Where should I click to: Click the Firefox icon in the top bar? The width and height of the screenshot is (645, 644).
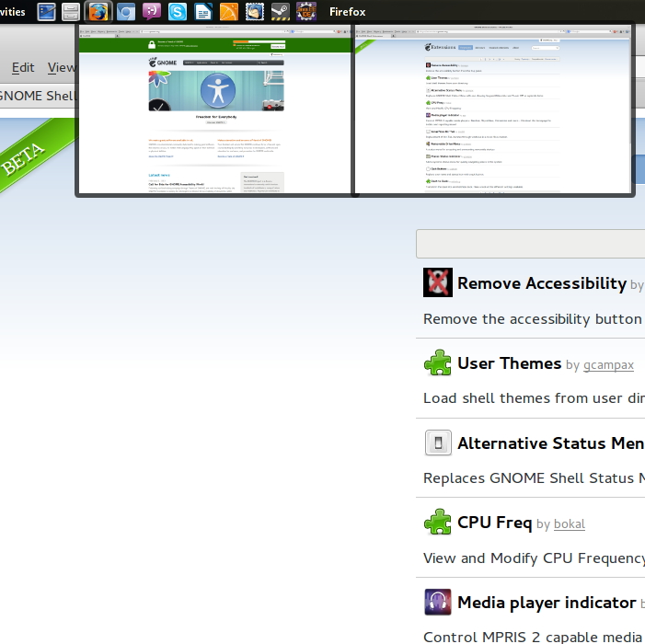point(98,12)
